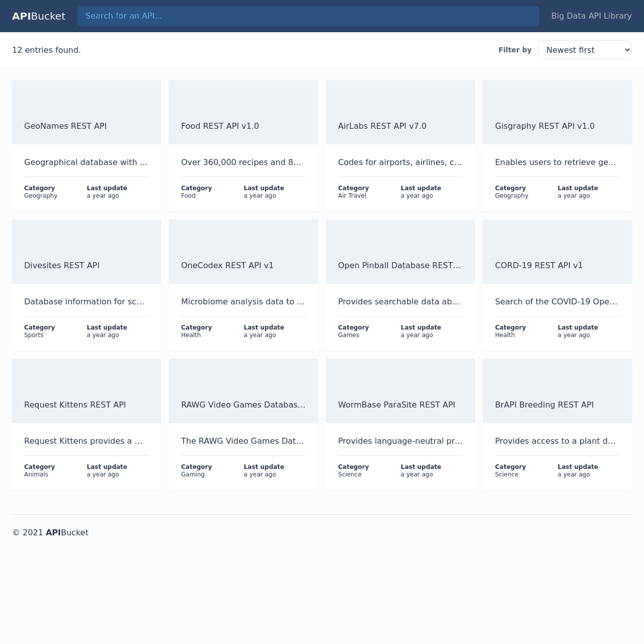Click Health category under OneCodex
This screenshot has height=644, width=644.
(191, 335)
